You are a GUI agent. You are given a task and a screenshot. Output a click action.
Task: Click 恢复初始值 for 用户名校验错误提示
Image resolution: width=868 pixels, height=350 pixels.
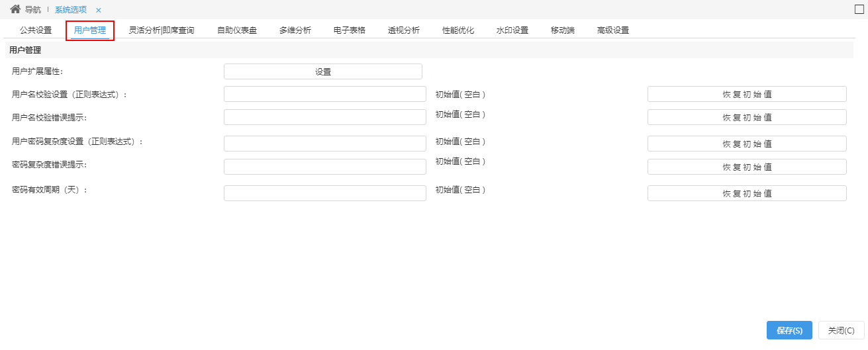[x=747, y=117]
